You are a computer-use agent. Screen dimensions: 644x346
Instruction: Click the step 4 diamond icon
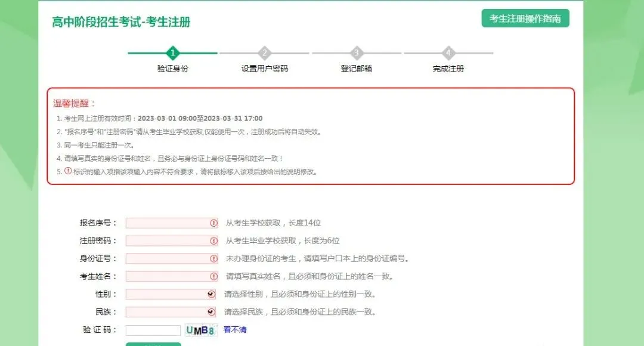448,52
